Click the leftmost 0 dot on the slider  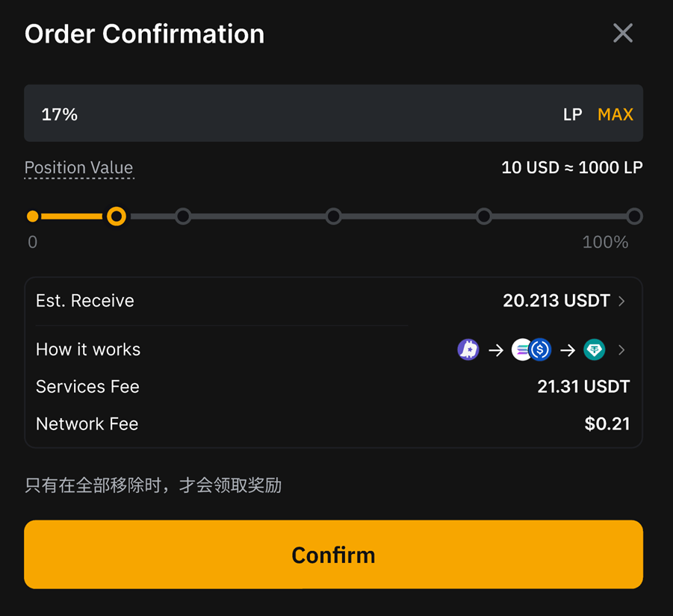(32, 216)
